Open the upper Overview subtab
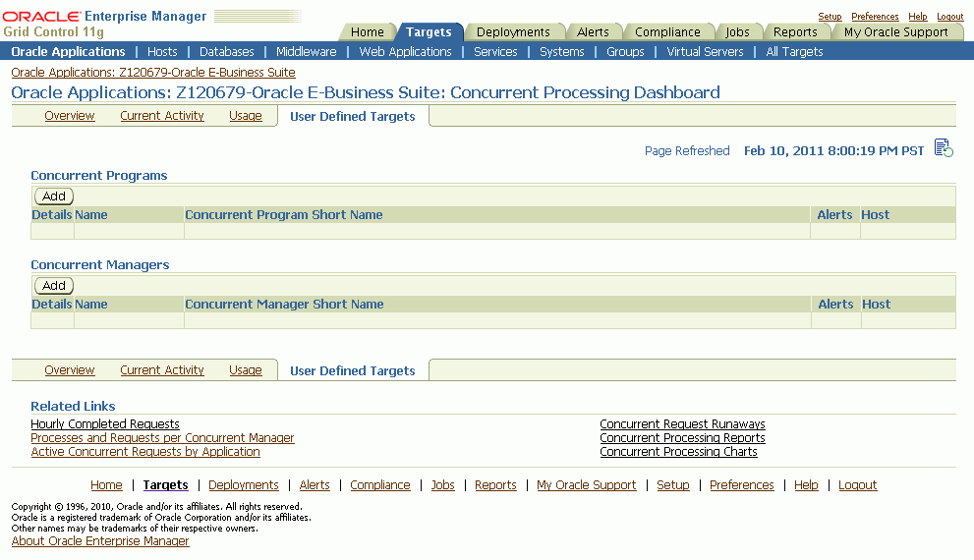Image resolution: width=974 pixels, height=560 pixels. [x=70, y=116]
